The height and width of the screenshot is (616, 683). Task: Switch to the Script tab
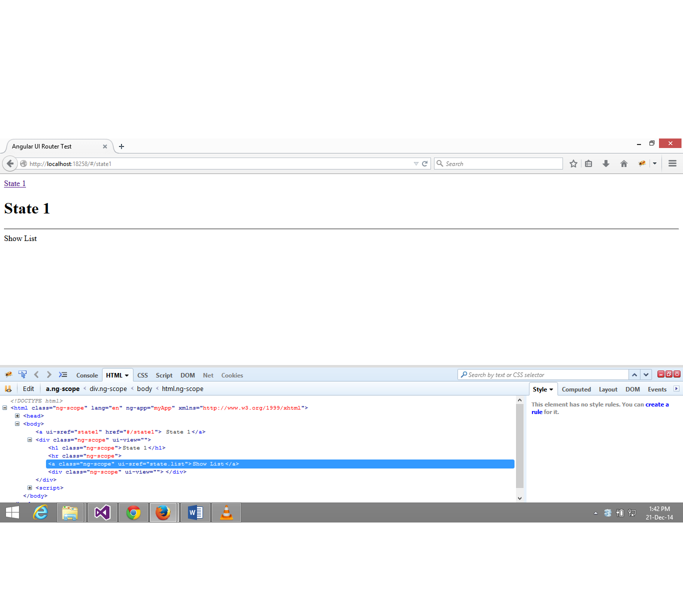click(x=164, y=375)
